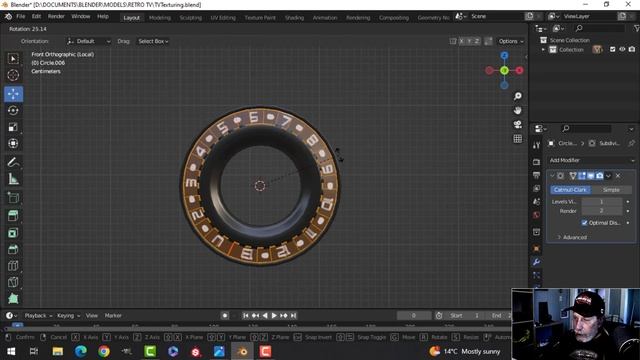Viewport: 640px width, 360px height.
Task: Switch to the UV Editing workspace tab
Action: (223, 18)
